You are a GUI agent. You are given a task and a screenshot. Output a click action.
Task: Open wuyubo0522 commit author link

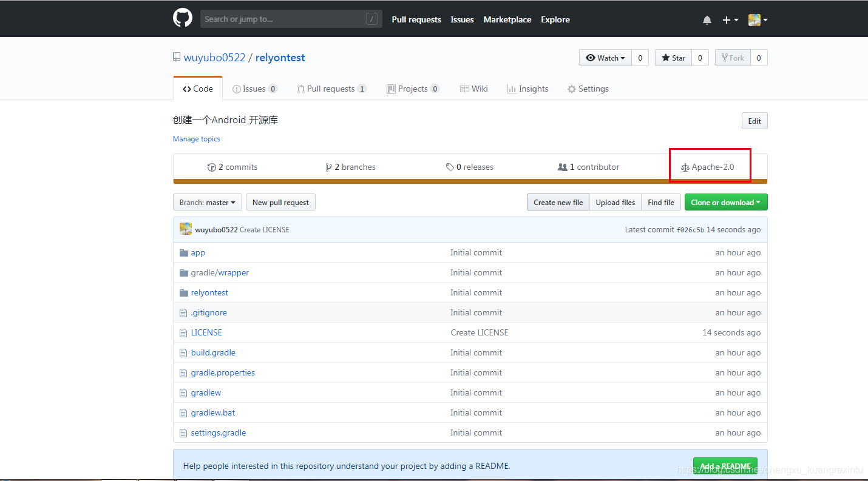tap(216, 230)
